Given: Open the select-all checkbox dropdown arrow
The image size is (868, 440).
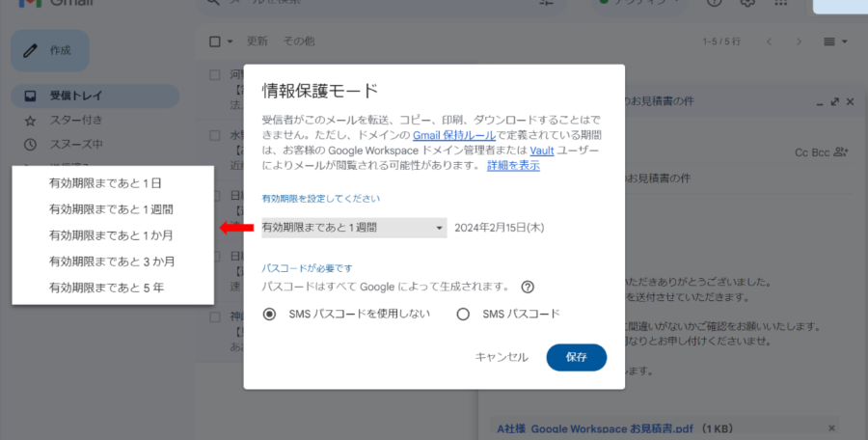Looking at the screenshot, I should coord(230,41).
